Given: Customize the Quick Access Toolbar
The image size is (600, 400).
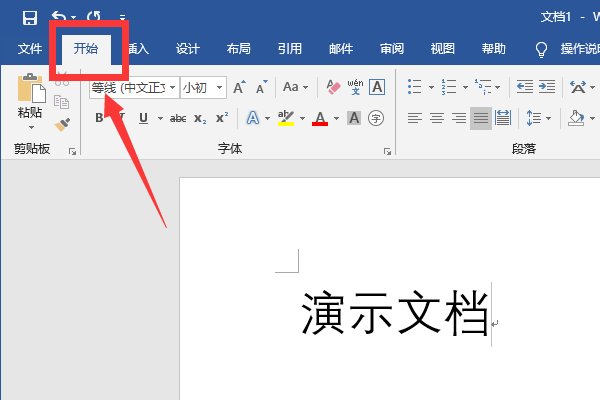Looking at the screenshot, I should (122, 17).
